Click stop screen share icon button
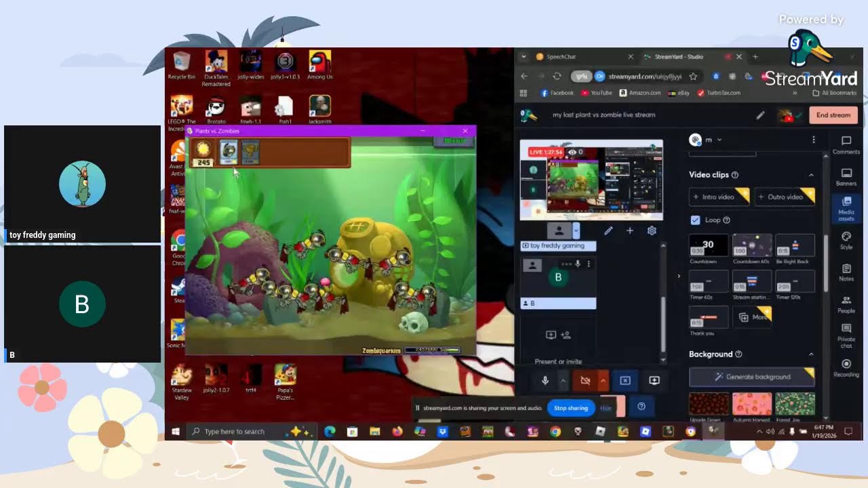 point(625,381)
